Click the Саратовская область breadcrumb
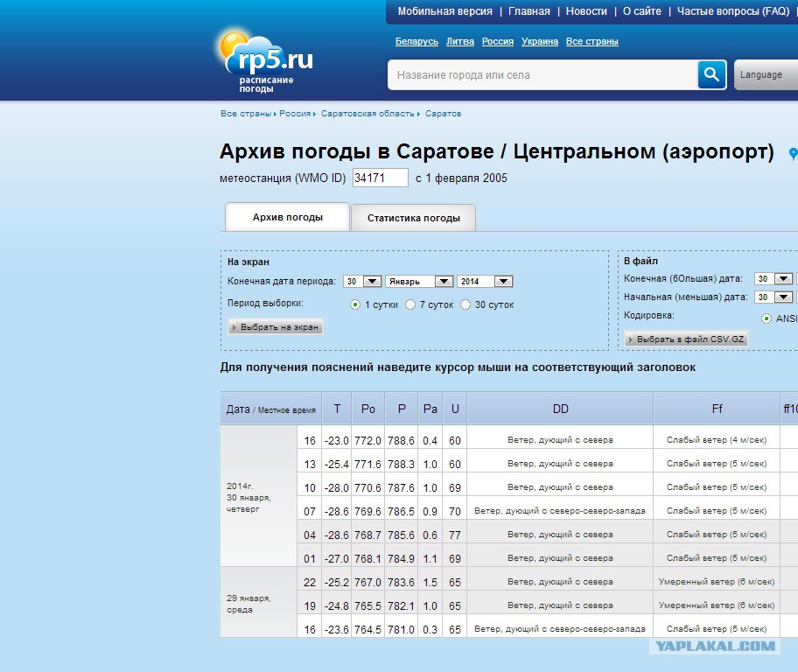 367,114
